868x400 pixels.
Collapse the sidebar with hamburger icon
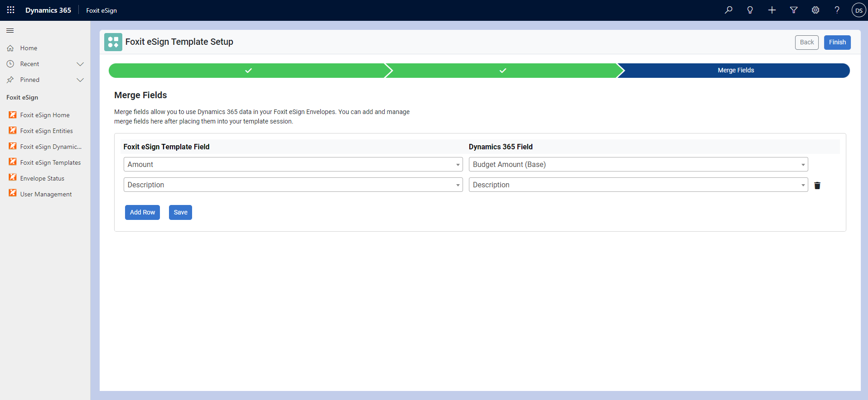pos(10,30)
